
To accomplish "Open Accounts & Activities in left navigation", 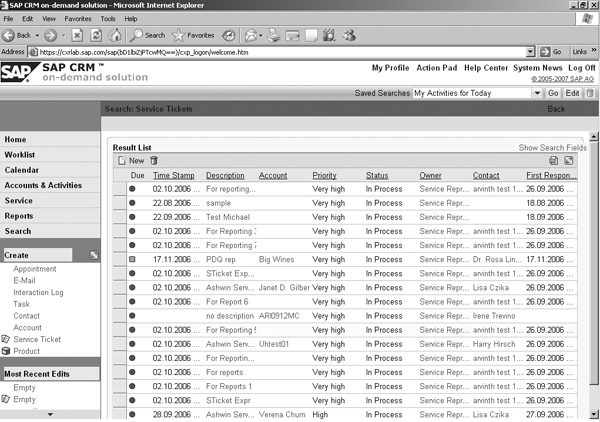I will 43,185.
